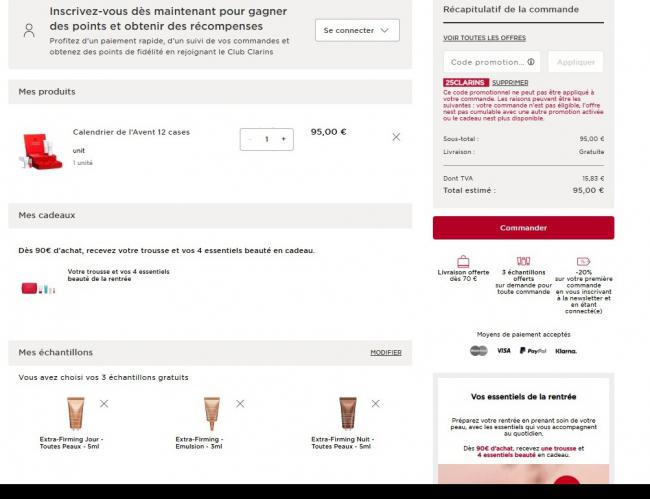Remove Calendrier de l'Avent from the cart
The height and width of the screenshot is (499, 650).
[396, 137]
